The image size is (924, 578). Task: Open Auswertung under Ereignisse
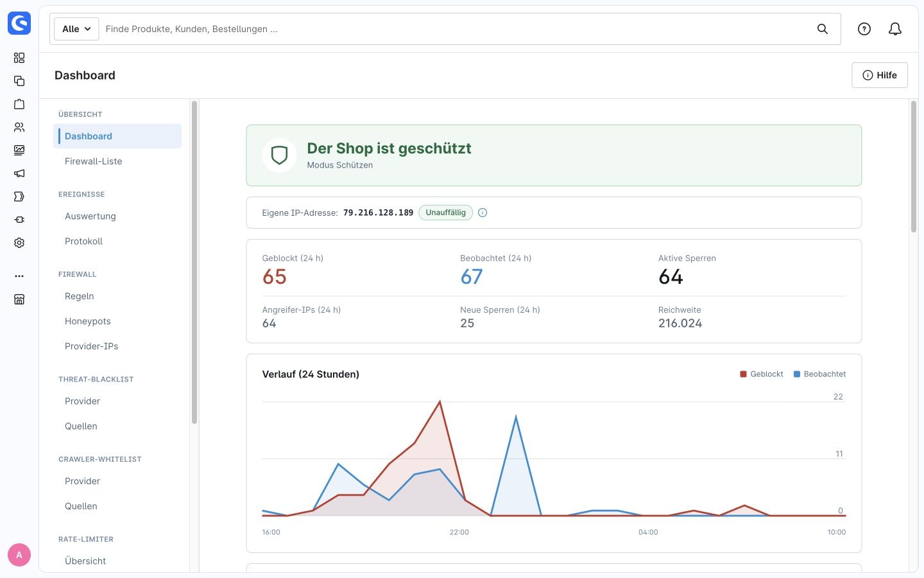(117, 216)
